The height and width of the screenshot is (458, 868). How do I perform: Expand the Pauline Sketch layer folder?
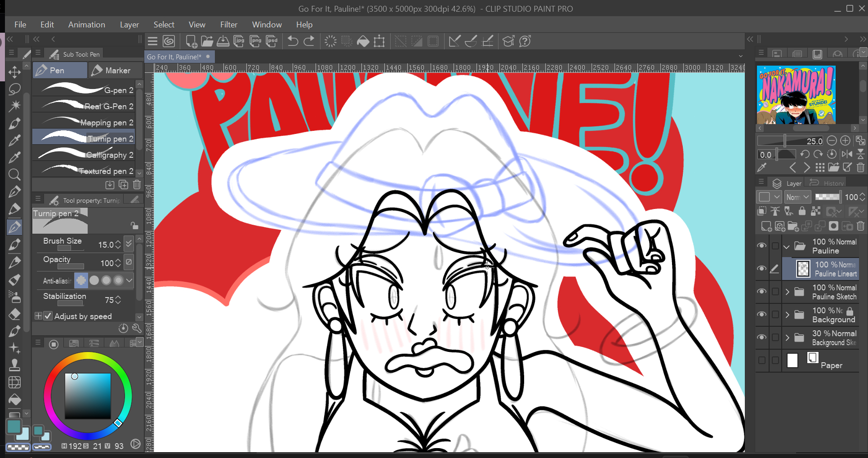pos(787,292)
